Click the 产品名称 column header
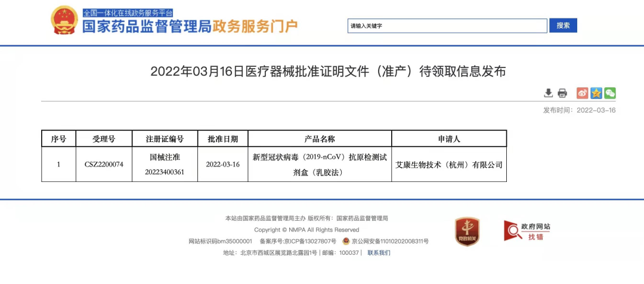The image size is (644, 284). tap(320, 139)
